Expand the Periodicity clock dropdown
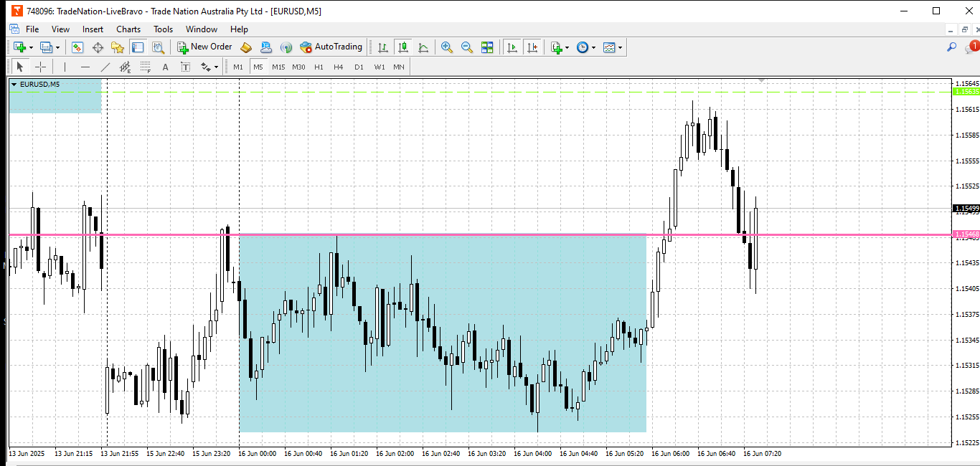 (x=593, y=48)
